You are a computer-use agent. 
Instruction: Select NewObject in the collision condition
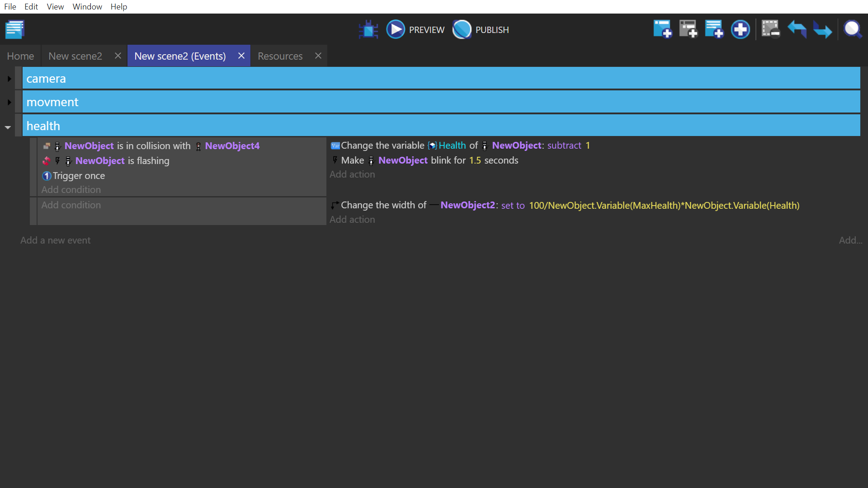click(89, 146)
